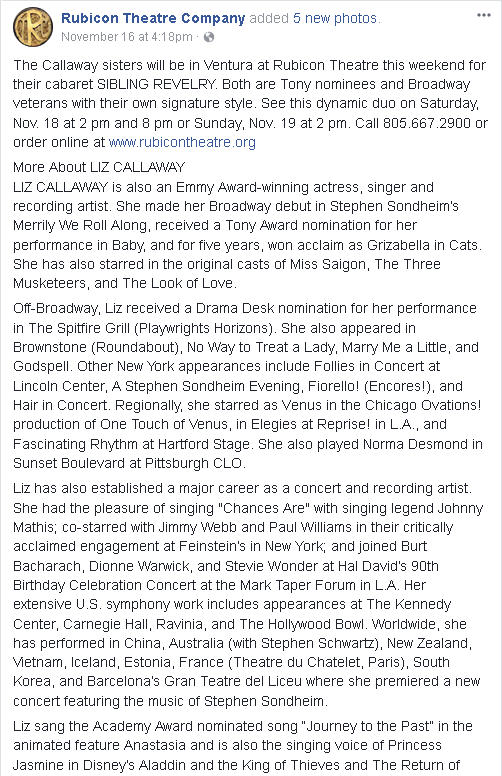Open the '5 new photos' link
502x776 pixels.
335,18
